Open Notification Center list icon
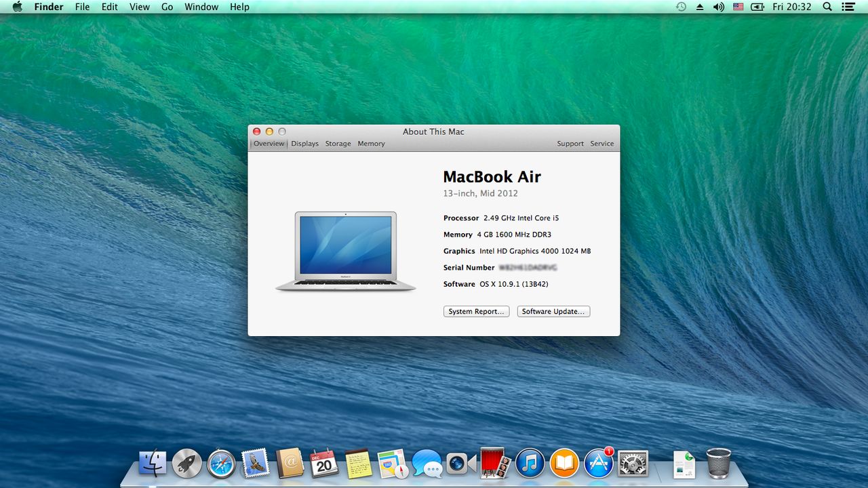This screenshot has height=488, width=868. (848, 7)
